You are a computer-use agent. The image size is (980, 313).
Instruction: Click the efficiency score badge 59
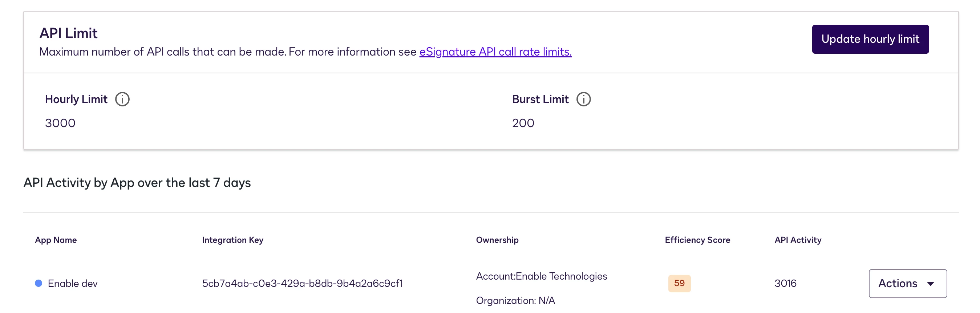[679, 283]
